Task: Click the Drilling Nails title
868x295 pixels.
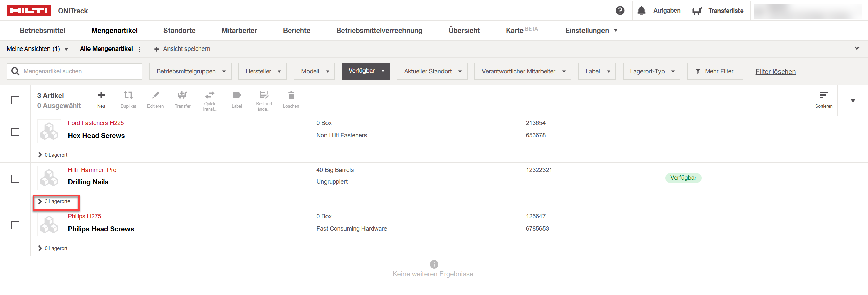Action: [88, 182]
